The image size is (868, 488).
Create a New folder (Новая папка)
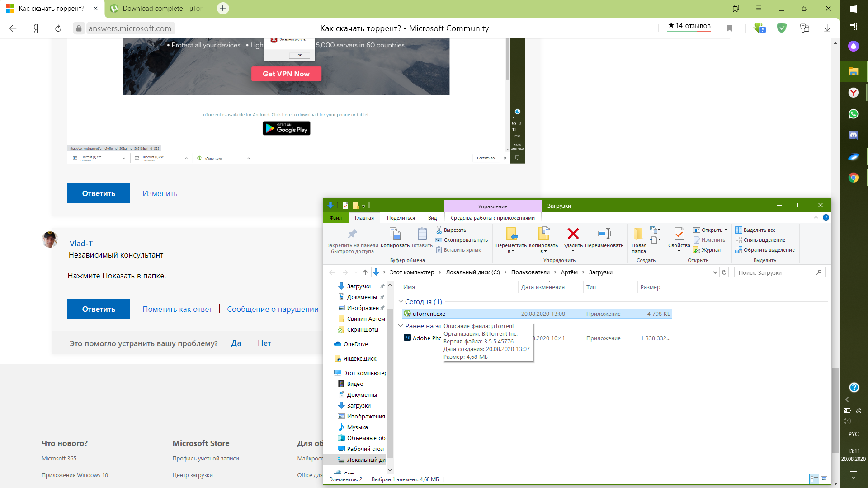tap(638, 240)
